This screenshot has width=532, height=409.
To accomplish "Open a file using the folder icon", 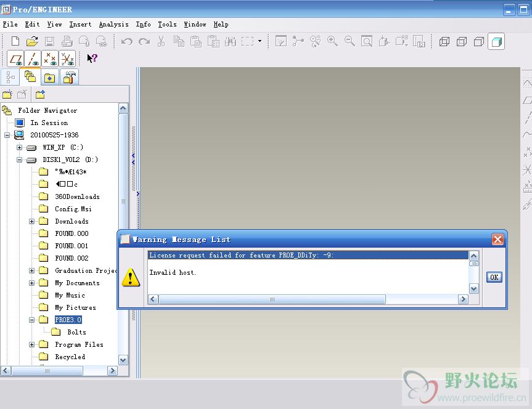I will point(32,41).
